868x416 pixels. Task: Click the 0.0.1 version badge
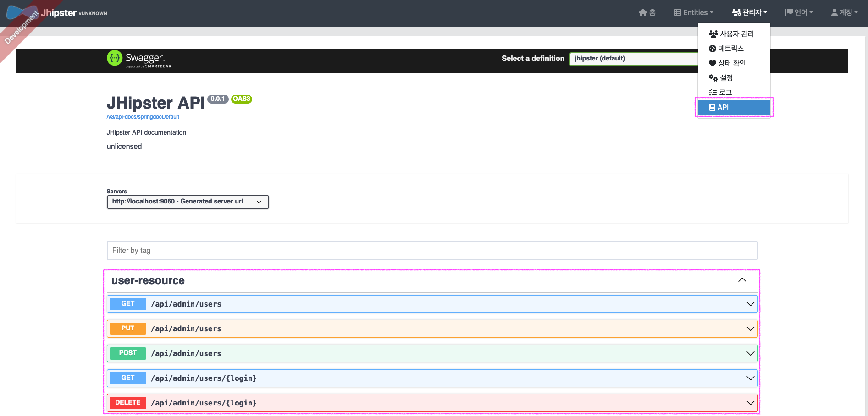218,99
